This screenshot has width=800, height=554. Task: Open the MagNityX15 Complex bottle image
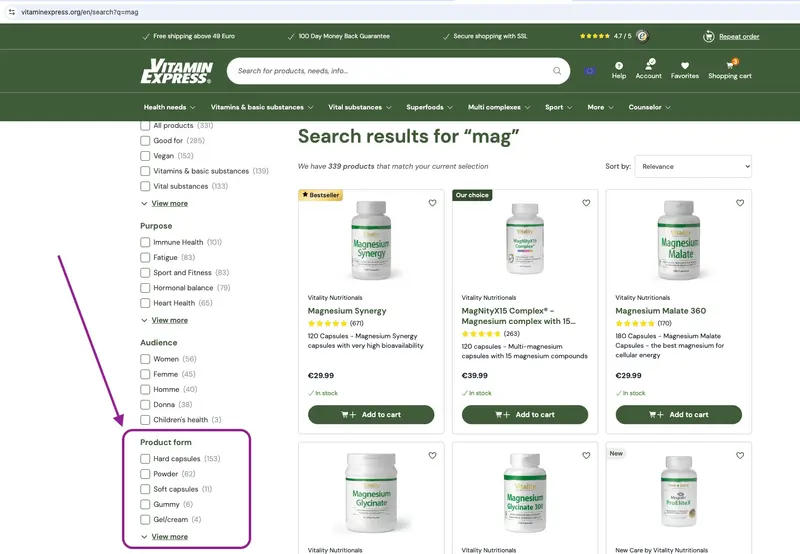pos(524,239)
